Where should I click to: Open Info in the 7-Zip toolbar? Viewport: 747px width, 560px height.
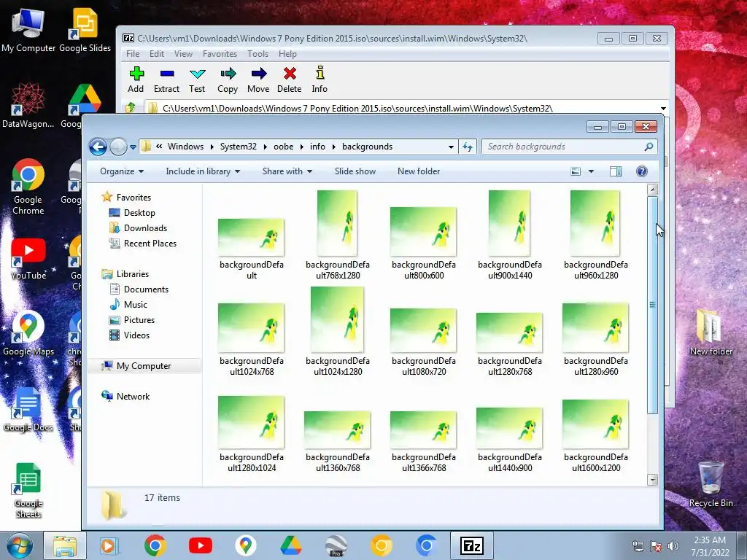click(320, 80)
